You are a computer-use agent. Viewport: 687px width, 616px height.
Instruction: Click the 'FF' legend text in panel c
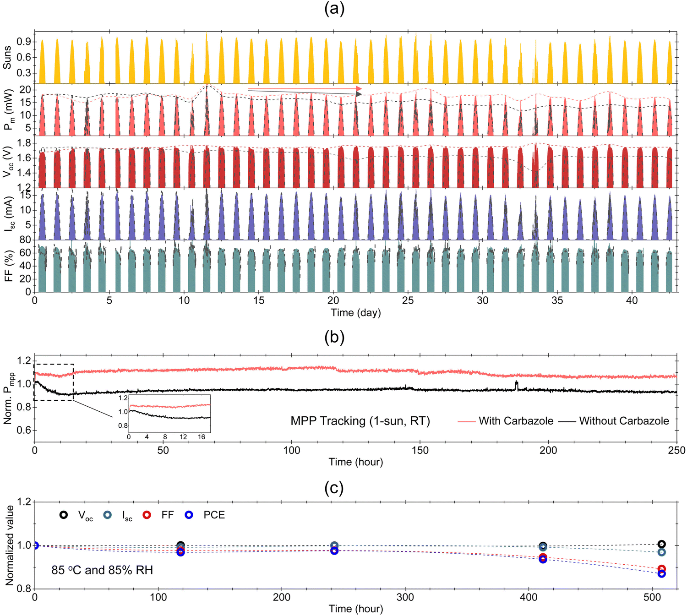168,515
